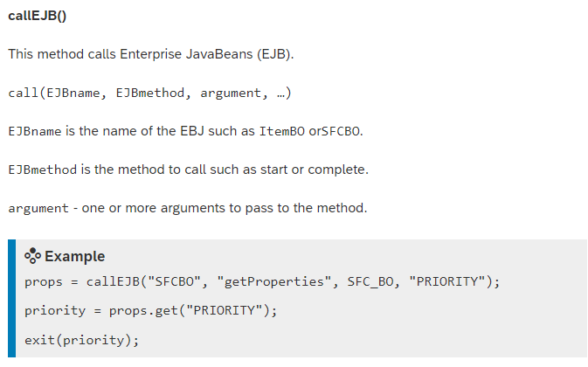Viewport: 588px width, 367px height.
Task: Click the EJBmethod term at its description start
Action: (44, 170)
